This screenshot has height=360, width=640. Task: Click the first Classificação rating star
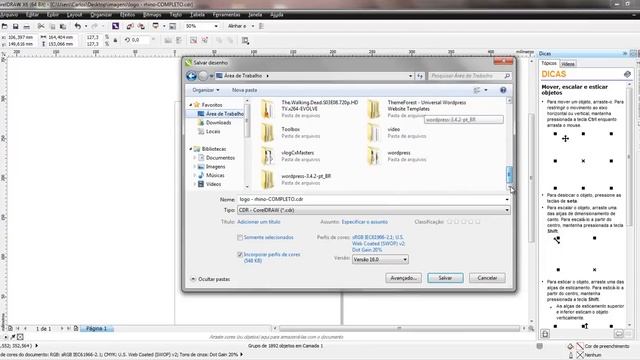[449, 222]
